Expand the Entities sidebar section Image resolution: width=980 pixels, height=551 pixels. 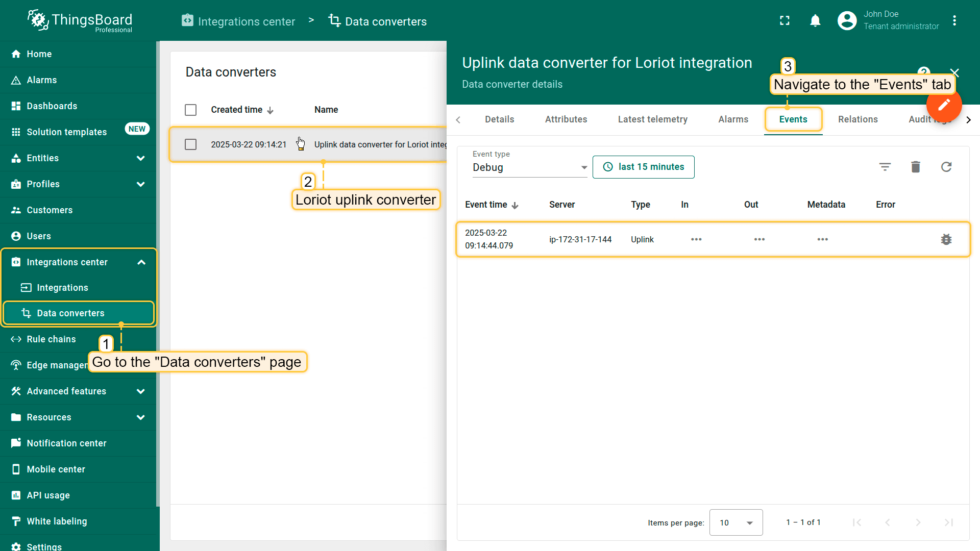click(140, 158)
